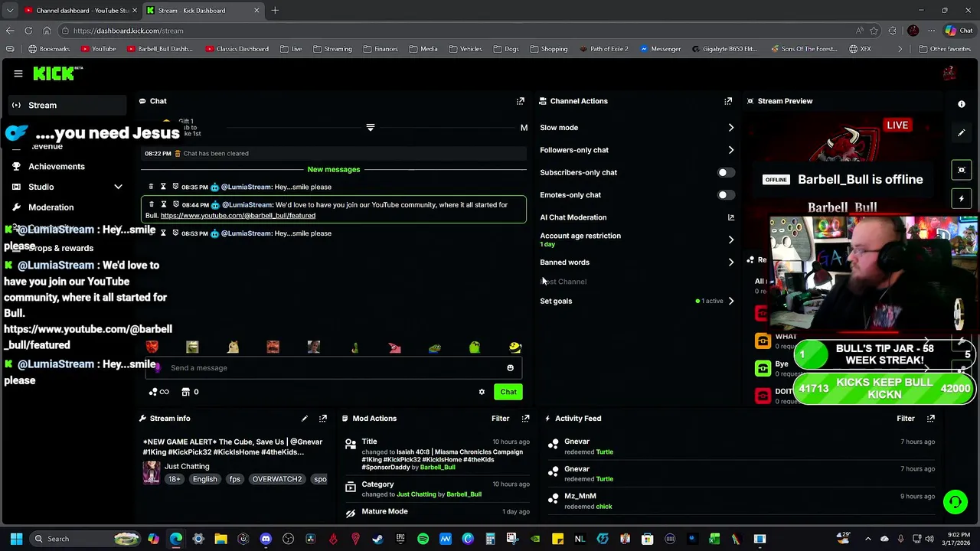This screenshot has height=551, width=980.
Task: Click the lightning bolt icon in right sidebar
Action: pos(962,199)
